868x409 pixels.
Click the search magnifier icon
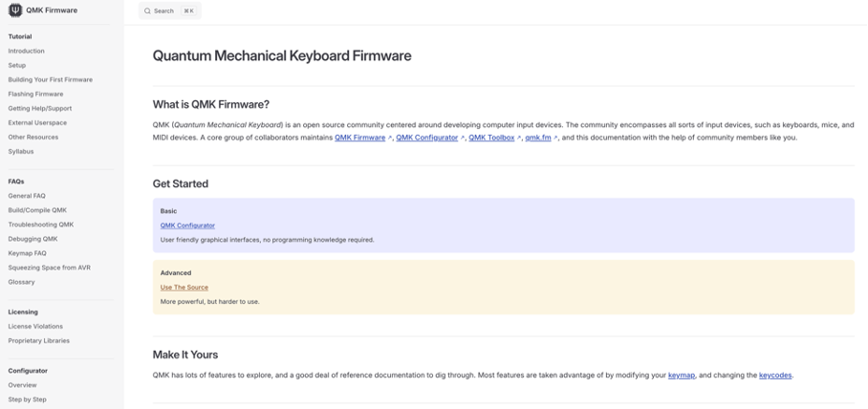coord(148,11)
